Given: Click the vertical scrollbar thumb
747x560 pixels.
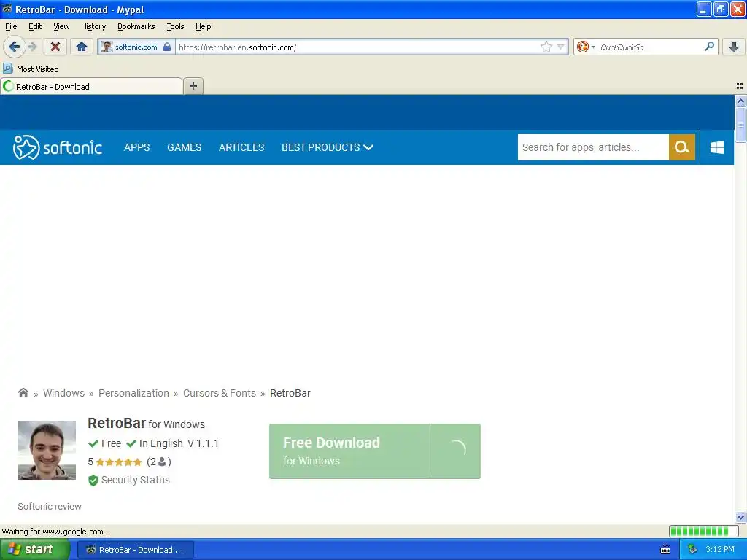Looking at the screenshot, I should coord(740,125).
